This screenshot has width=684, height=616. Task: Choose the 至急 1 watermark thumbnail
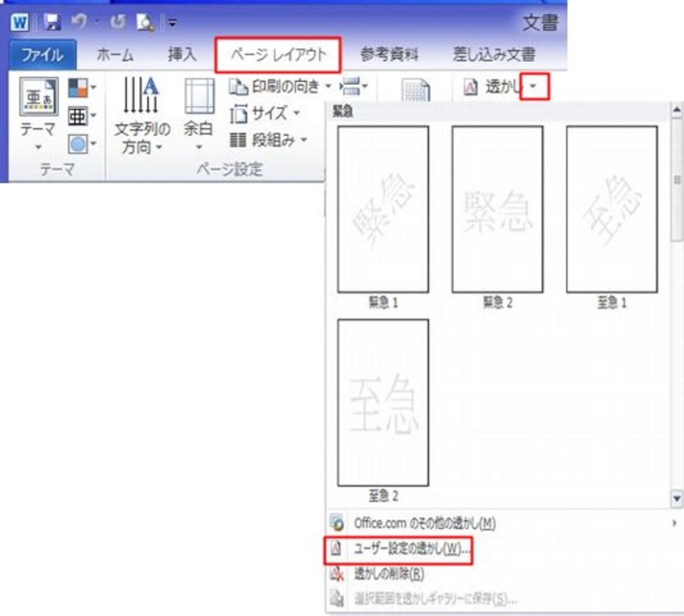point(611,209)
